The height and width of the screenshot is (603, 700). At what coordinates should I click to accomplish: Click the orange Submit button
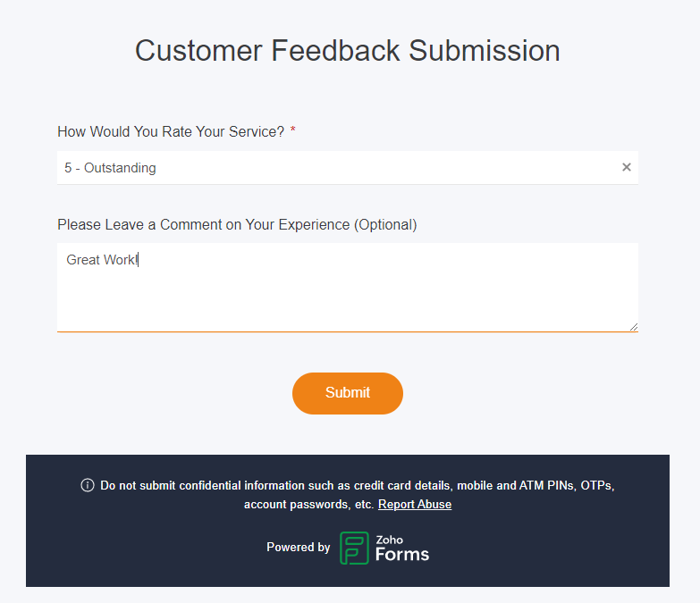[348, 393]
